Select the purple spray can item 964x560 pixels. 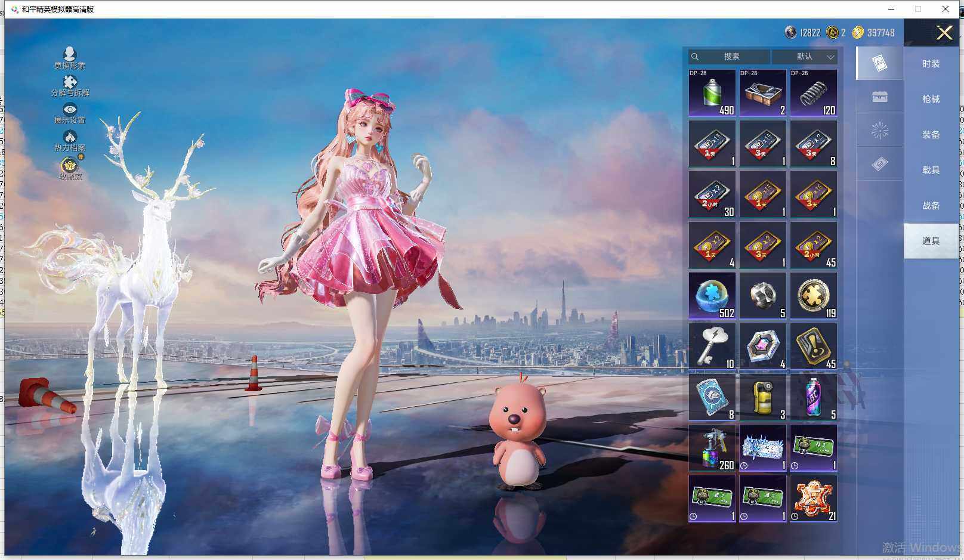click(x=814, y=397)
